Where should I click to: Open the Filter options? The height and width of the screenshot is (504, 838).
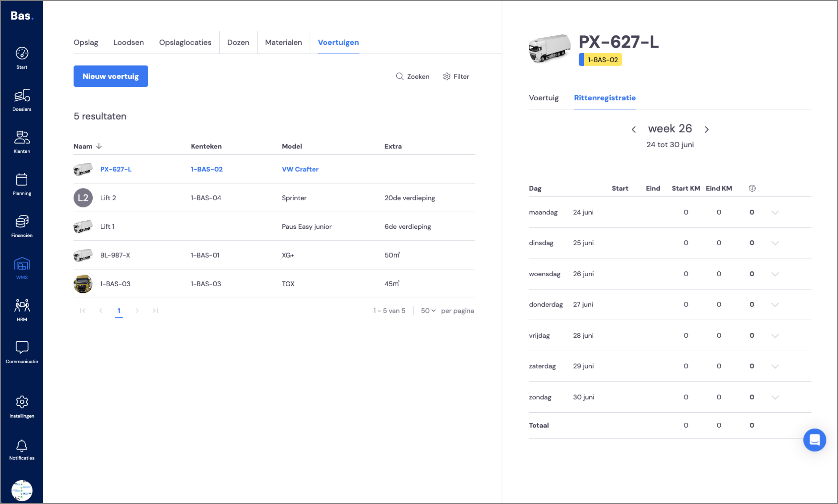[456, 76]
